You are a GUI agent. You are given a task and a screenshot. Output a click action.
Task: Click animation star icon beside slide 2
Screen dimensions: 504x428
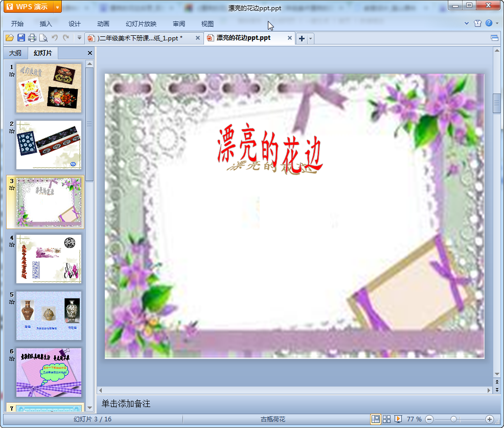(x=12, y=131)
